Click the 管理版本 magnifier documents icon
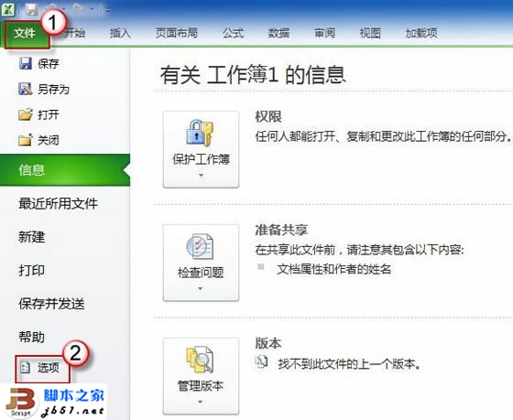Screen dimensions: 513x420 point(200,360)
